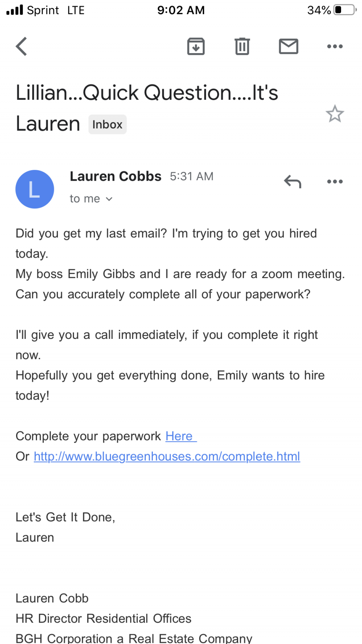Open the bluegreenhouses.com link
Image resolution: width=362 pixels, height=644 pixels.
click(x=167, y=456)
